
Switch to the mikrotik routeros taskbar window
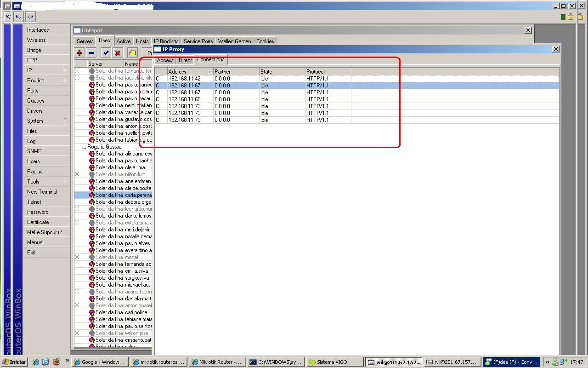click(158, 362)
